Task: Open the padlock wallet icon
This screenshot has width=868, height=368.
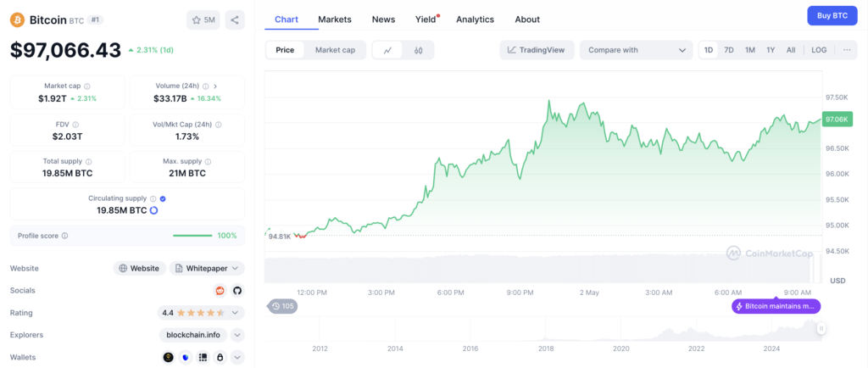Action: [x=220, y=358]
